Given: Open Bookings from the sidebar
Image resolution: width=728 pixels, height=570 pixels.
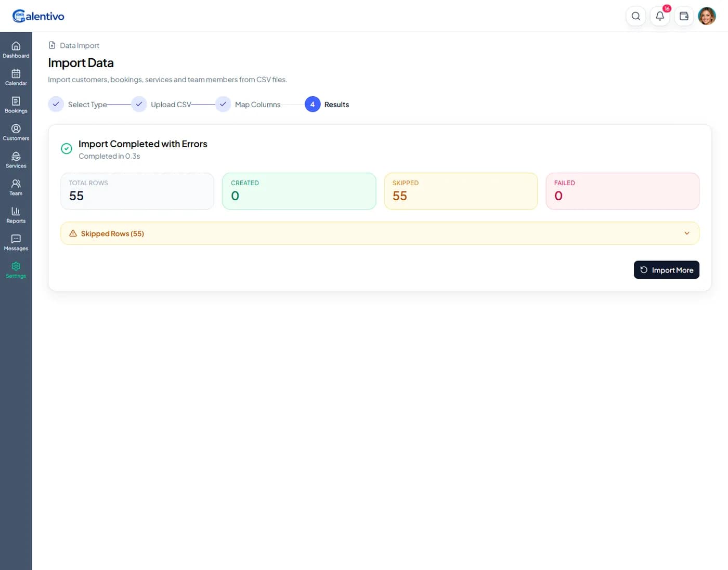Looking at the screenshot, I should click(x=16, y=105).
